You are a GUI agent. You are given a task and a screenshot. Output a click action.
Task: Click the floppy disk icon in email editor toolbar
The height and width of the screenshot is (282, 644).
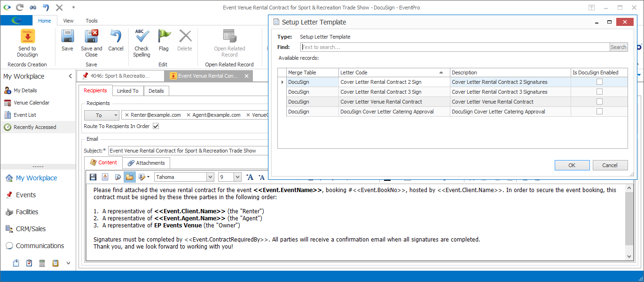(x=93, y=177)
